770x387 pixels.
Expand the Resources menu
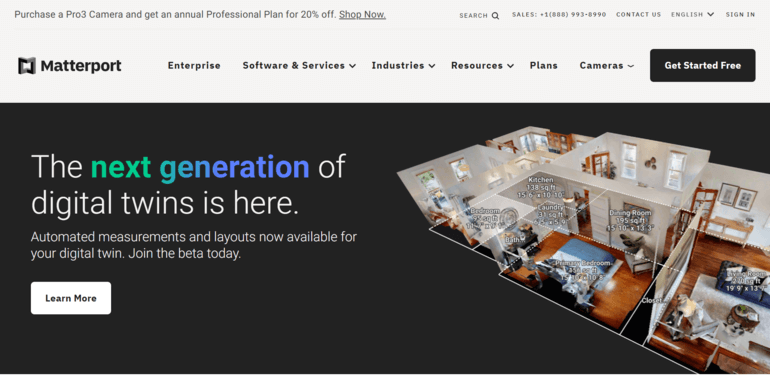pos(482,65)
